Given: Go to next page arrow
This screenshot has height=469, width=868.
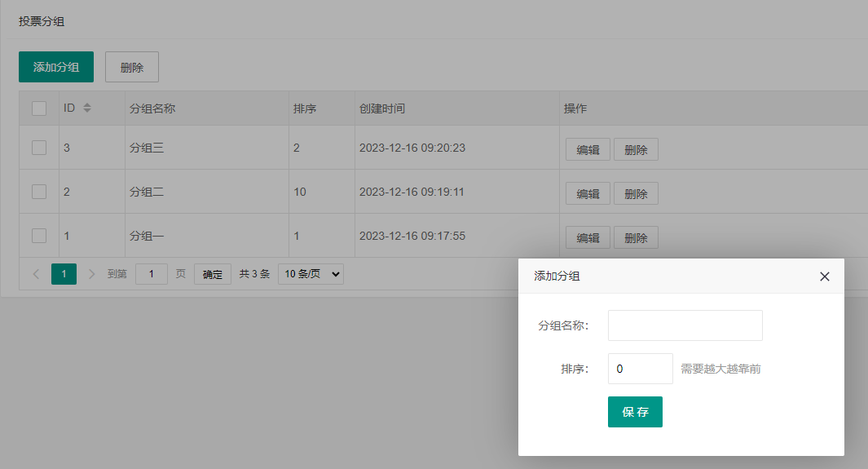Looking at the screenshot, I should (x=91, y=274).
